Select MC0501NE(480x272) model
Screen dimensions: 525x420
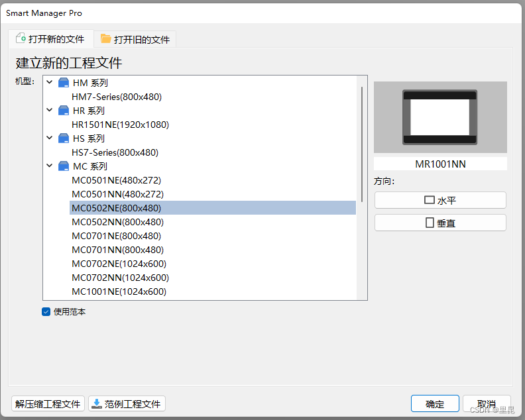[x=116, y=180]
